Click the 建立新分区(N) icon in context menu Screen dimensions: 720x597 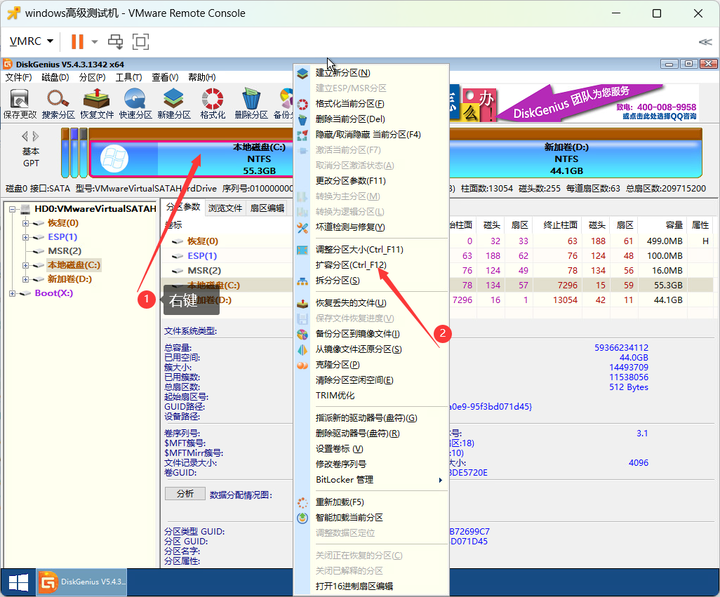(302, 73)
